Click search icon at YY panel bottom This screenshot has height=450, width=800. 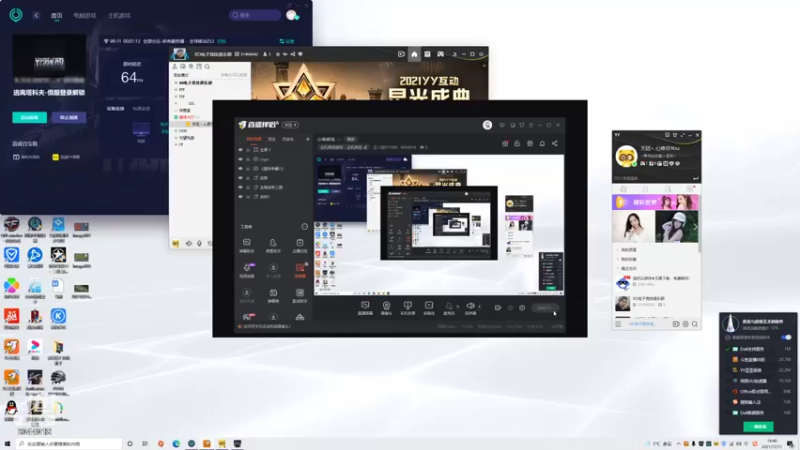[x=694, y=324]
